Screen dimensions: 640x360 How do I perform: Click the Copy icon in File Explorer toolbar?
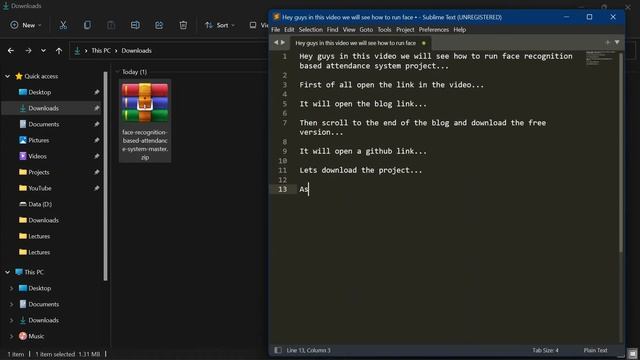[87, 25]
